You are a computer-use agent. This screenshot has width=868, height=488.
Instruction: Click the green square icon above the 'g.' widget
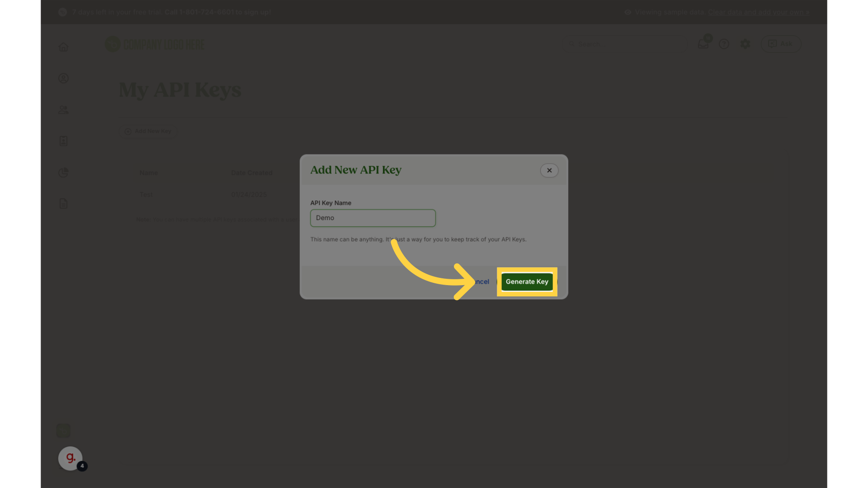(x=63, y=431)
